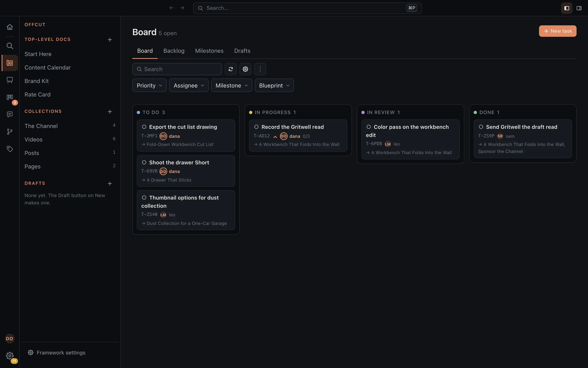
Task: Open the Milestone filter dropdown
Action: [232, 85]
